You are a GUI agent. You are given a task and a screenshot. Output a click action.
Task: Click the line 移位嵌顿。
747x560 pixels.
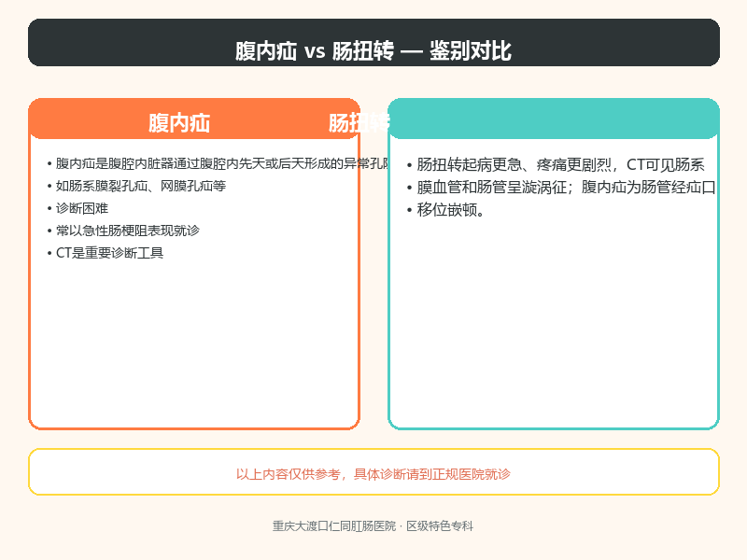445,210
